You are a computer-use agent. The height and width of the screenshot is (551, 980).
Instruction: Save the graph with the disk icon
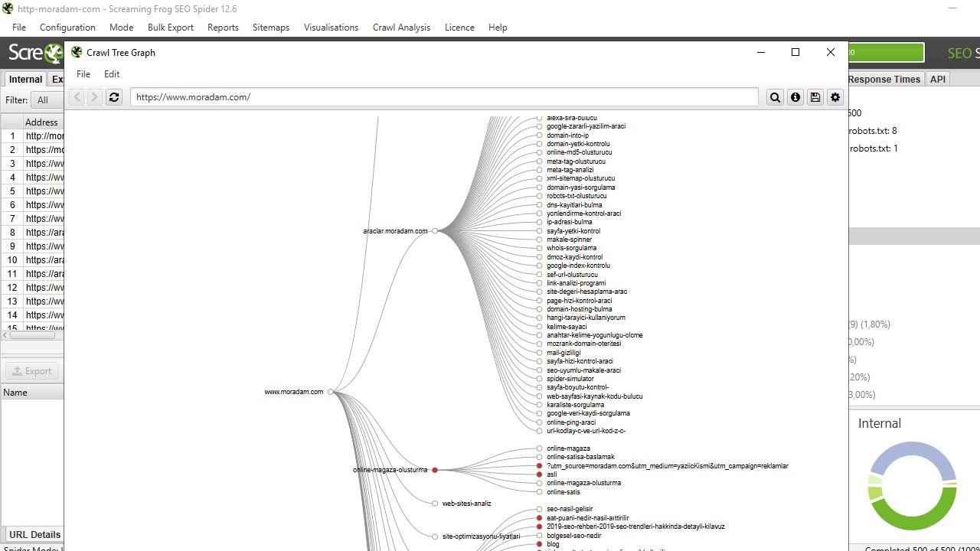point(815,97)
